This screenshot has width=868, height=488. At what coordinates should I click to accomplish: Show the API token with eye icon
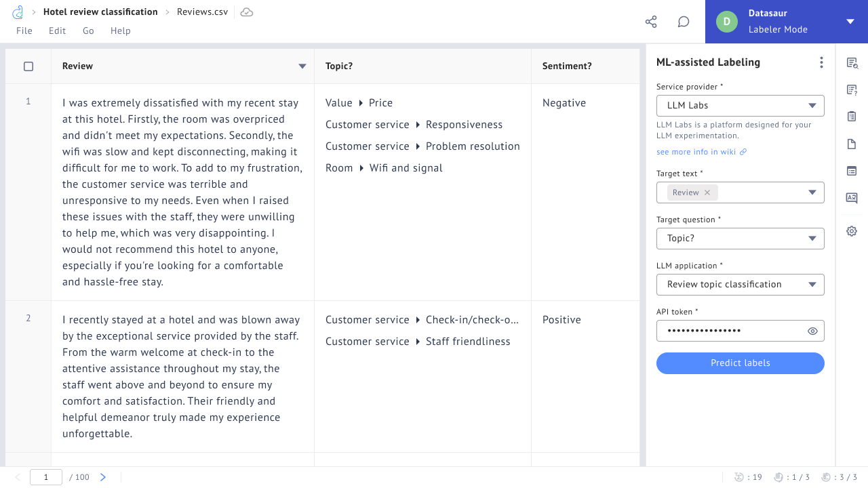(x=812, y=331)
